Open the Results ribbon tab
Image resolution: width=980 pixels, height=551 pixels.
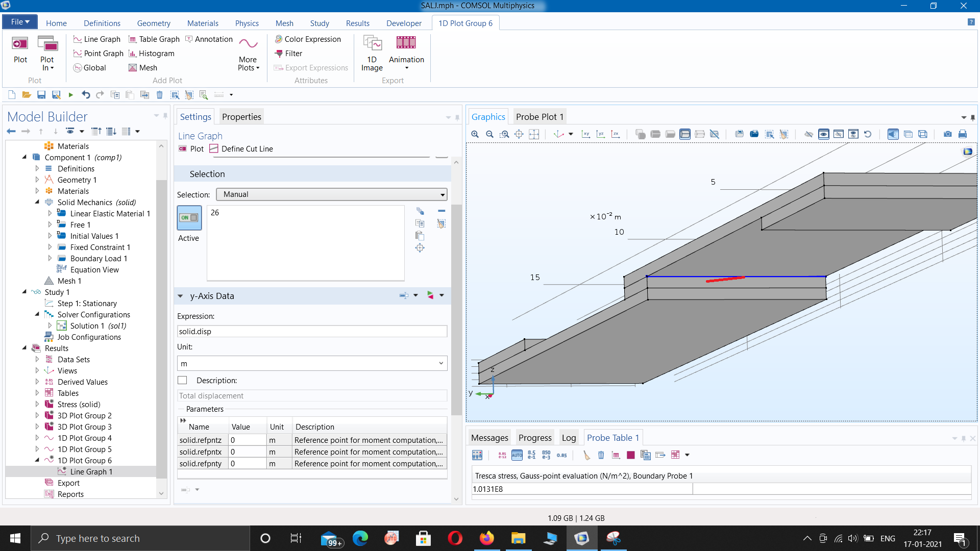tap(357, 23)
